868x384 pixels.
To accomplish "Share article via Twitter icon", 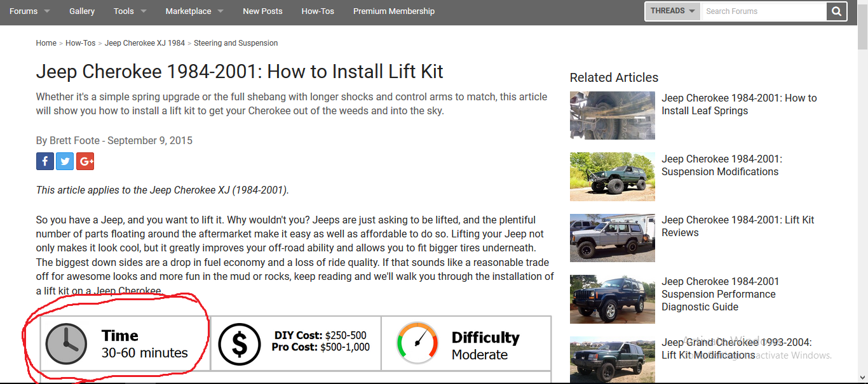I will click(x=65, y=161).
